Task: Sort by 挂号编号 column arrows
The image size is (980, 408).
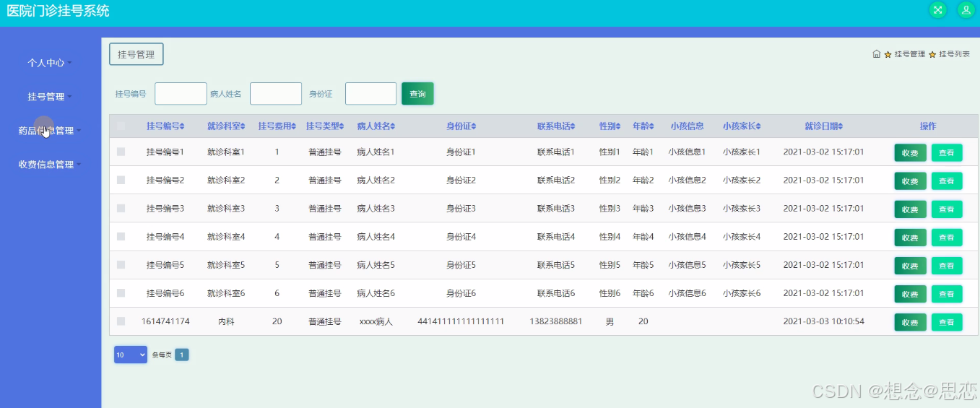Action: click(x=182, y=126)
